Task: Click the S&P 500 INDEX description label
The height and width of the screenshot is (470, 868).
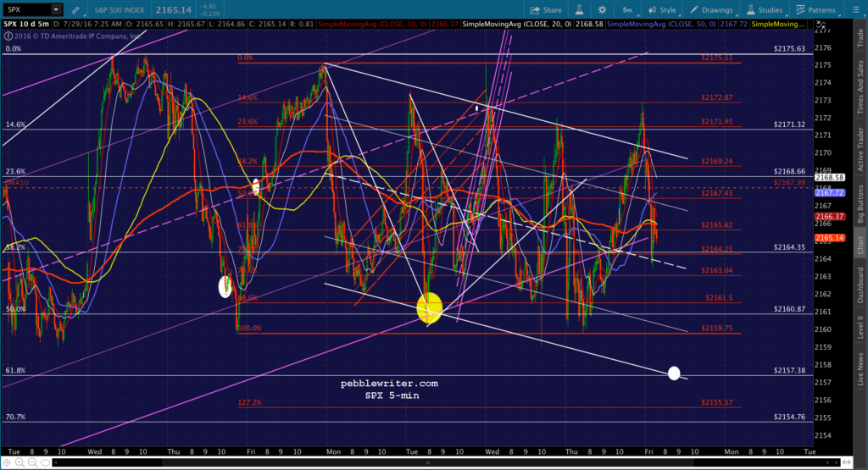Action: pos(119,10)
